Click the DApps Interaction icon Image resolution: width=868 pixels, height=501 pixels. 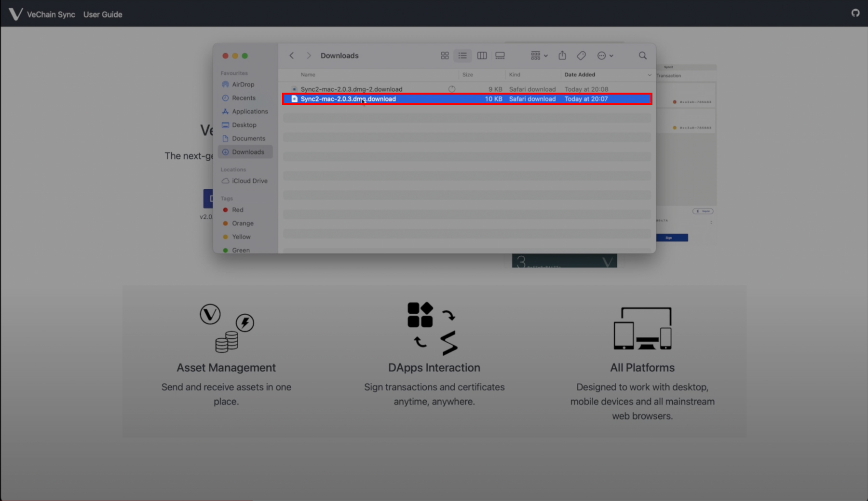point(433,329)
